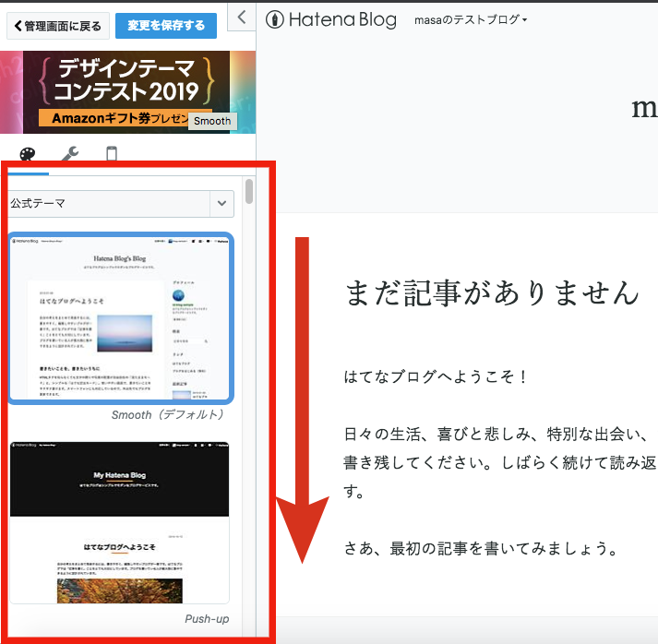The height and width of the screenshot is (644, 658).
Task: Collapse the design sidebar panel arrow
Action: coord(242,18)
